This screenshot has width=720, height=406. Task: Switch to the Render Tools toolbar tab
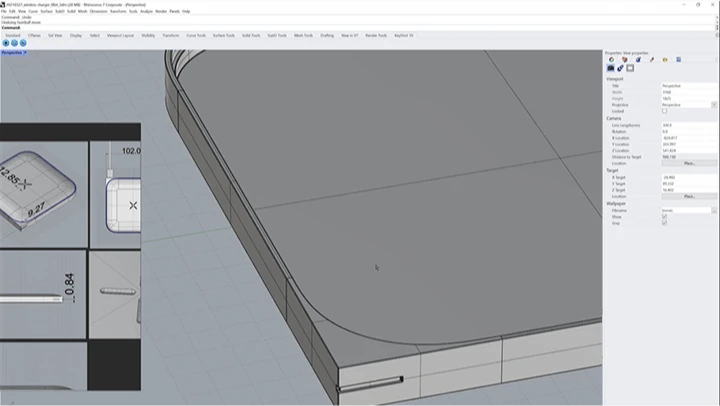click(376, 35)
